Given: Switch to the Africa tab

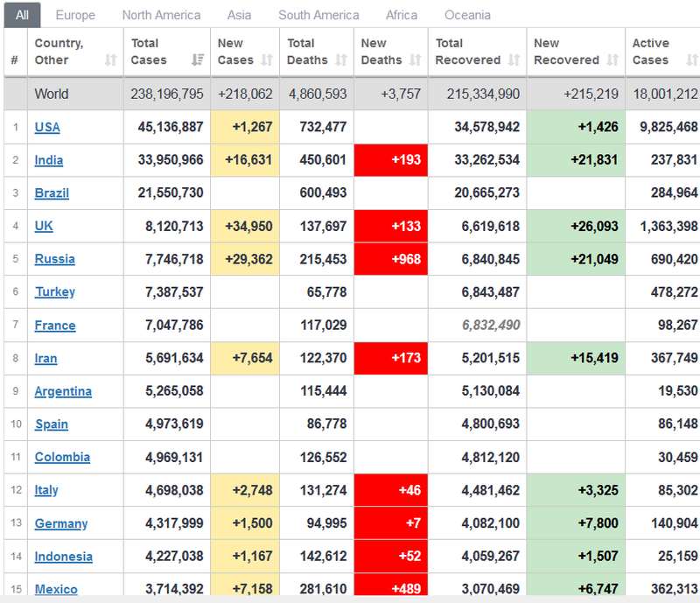Looking at the screenshot, I should (402, 15).
